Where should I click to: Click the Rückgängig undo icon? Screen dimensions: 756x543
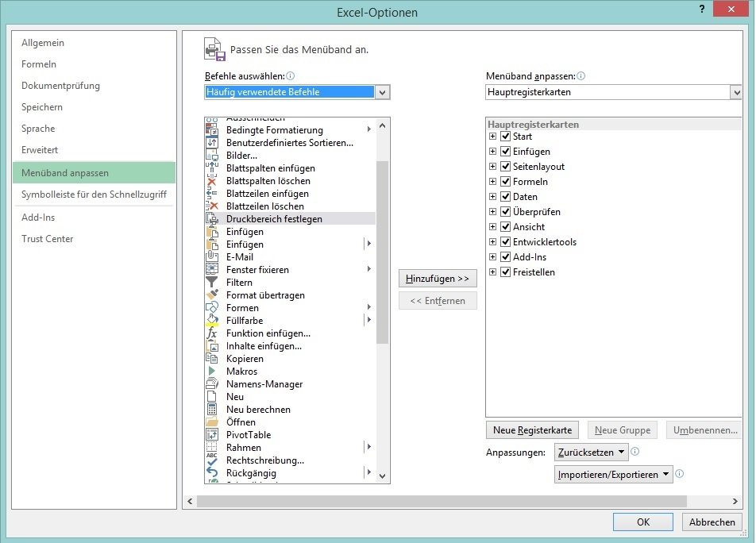(212, 472)
